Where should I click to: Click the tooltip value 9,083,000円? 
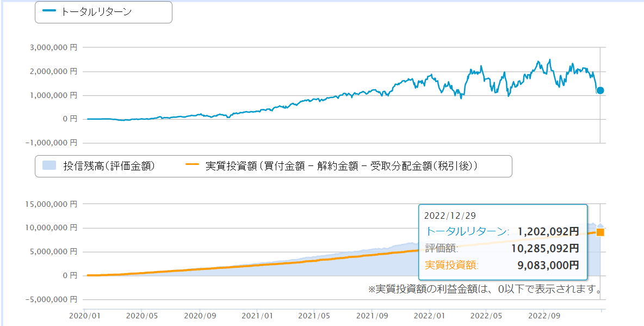point(548,265)
